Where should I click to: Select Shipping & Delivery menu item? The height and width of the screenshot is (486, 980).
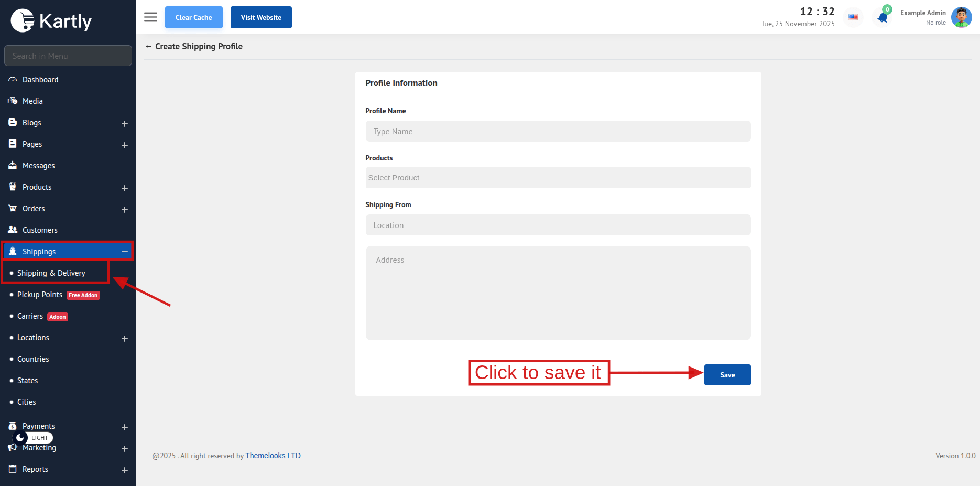click(x=51, y=273)
